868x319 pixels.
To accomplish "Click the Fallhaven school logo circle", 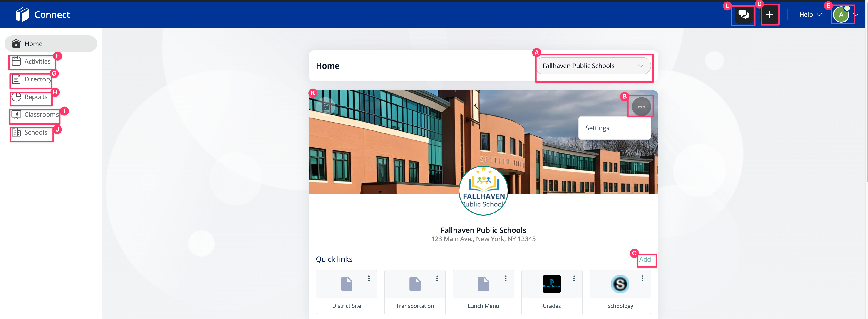I will click(483, 190).
